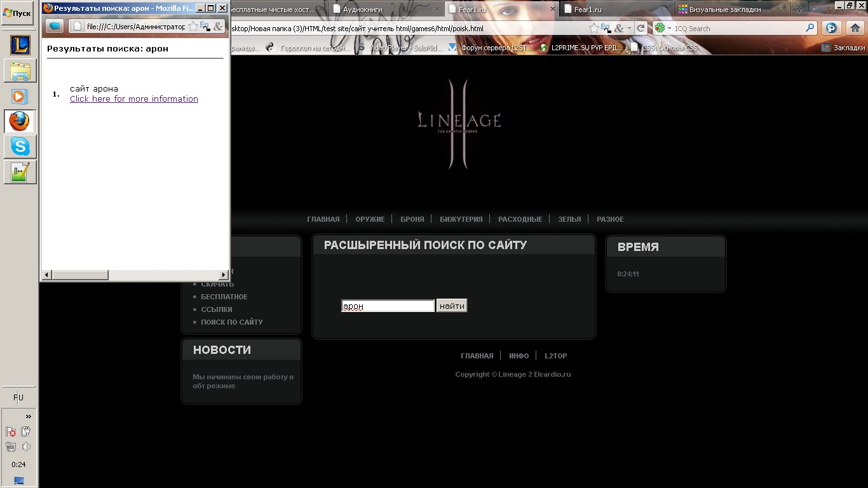Click the search field containing арон
Viewport: 868px width, 488px height.
pos(388,306)
